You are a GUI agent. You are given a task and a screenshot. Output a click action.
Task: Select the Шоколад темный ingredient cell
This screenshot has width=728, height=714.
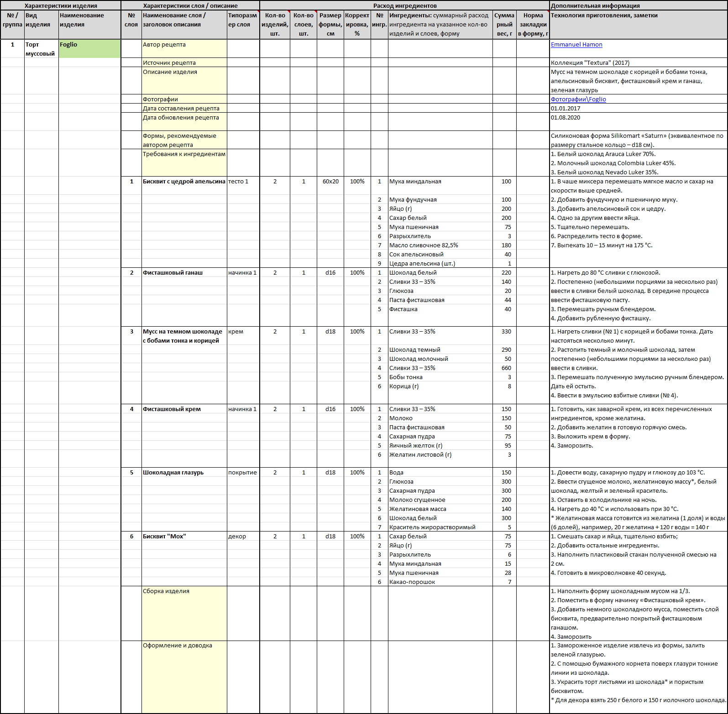(440, 350)
